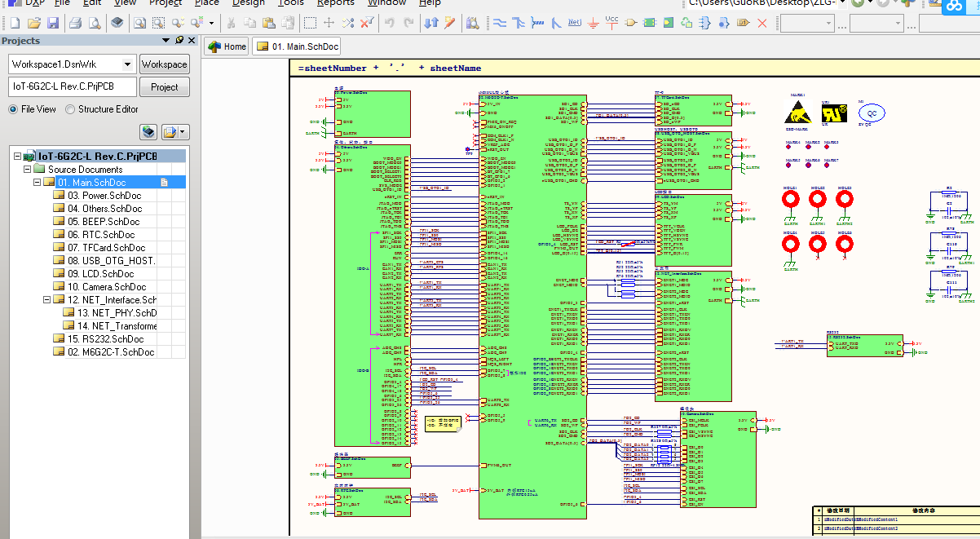Select 10. Camera.SchDoc in the tree

pos(107,287)
